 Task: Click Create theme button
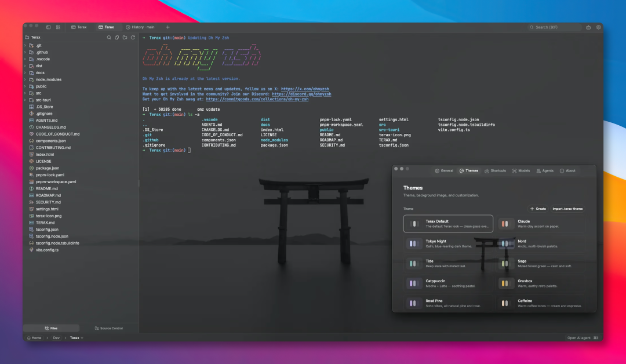(538, 209)
